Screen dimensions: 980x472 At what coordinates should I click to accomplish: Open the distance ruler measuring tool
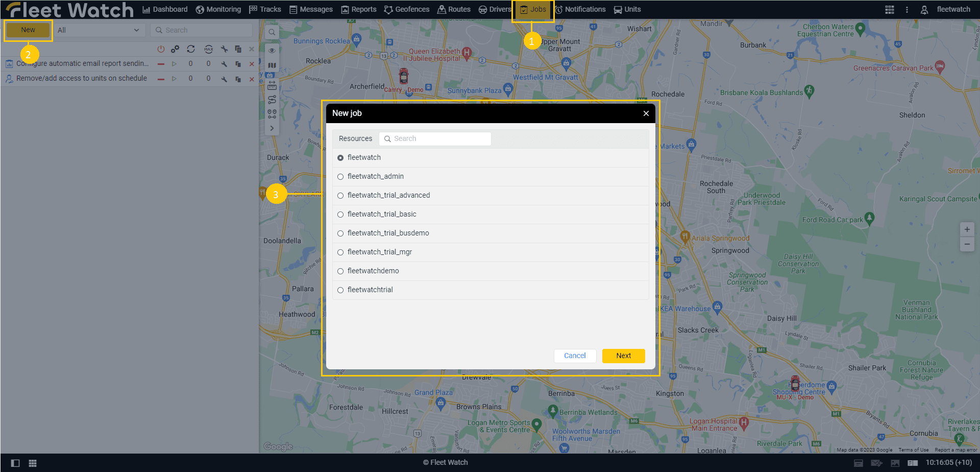pyautogui.click(x=272, y=85)
